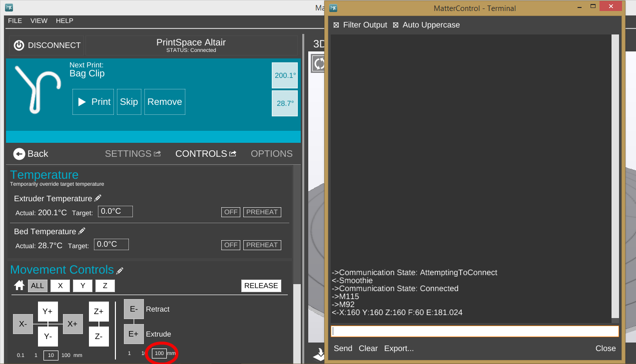636x364 pixels.
Task: Jog with the Y- button
Action: tap(48, 337)
